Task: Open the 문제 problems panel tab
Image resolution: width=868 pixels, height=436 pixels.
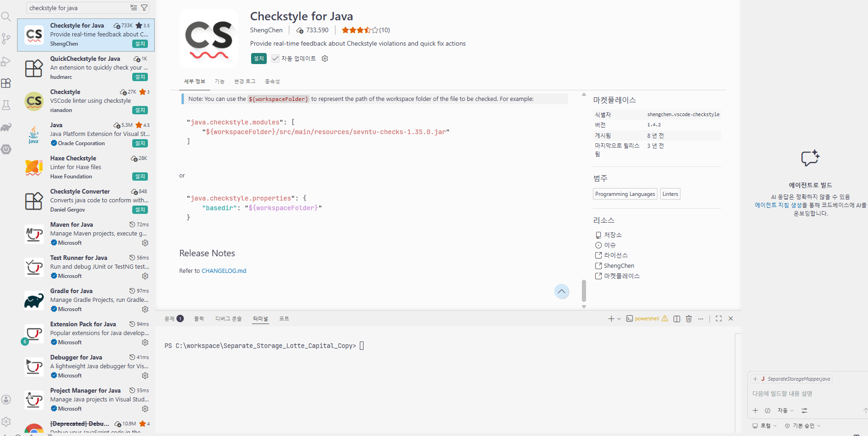Action: tap(174, 319)
